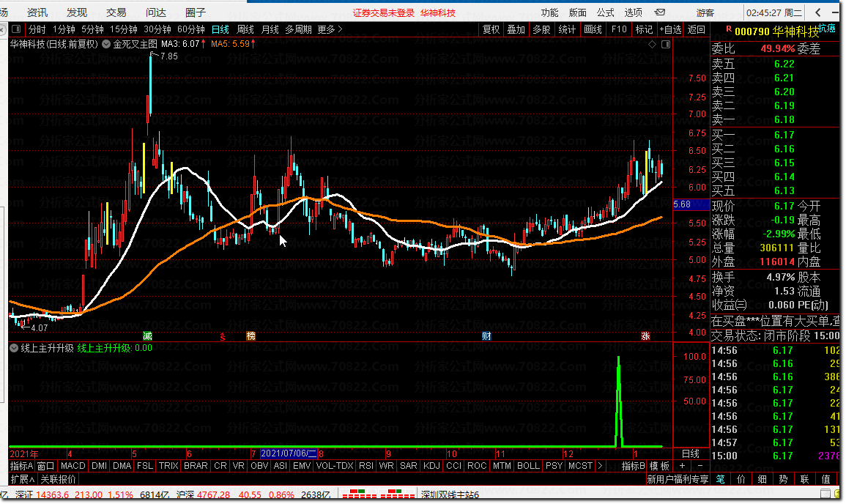
Task: Open 多周期 multi-period view
Action: 298,29
